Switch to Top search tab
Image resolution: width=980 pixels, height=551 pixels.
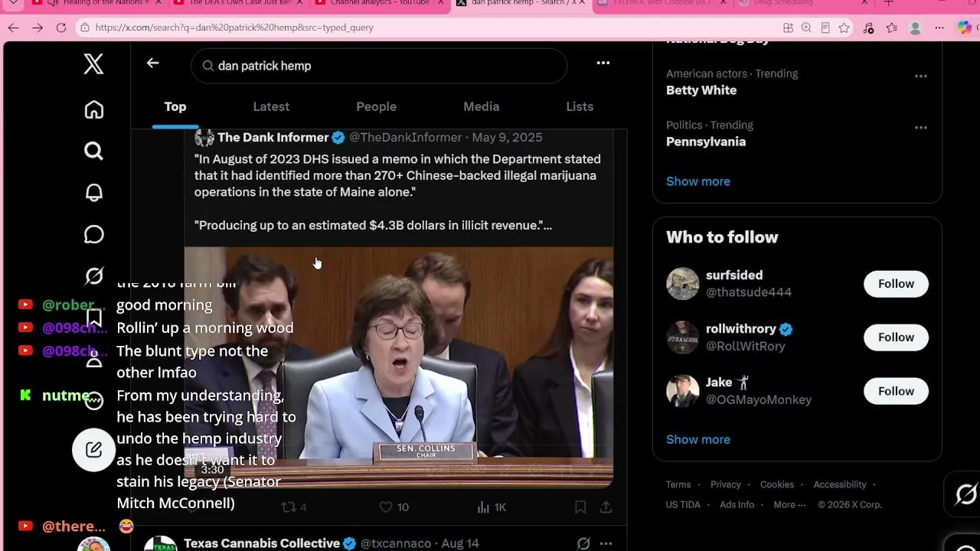[x=175, y=106]
